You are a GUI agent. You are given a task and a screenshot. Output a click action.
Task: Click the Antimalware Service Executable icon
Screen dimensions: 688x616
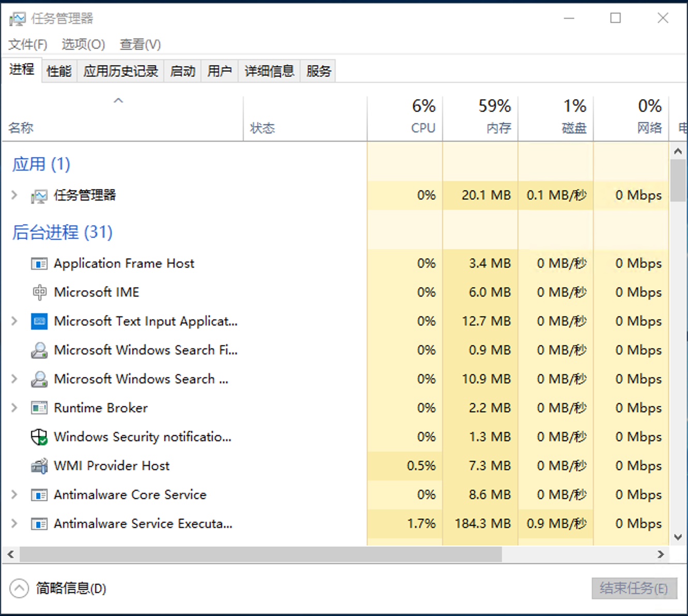tap(39, 524)
